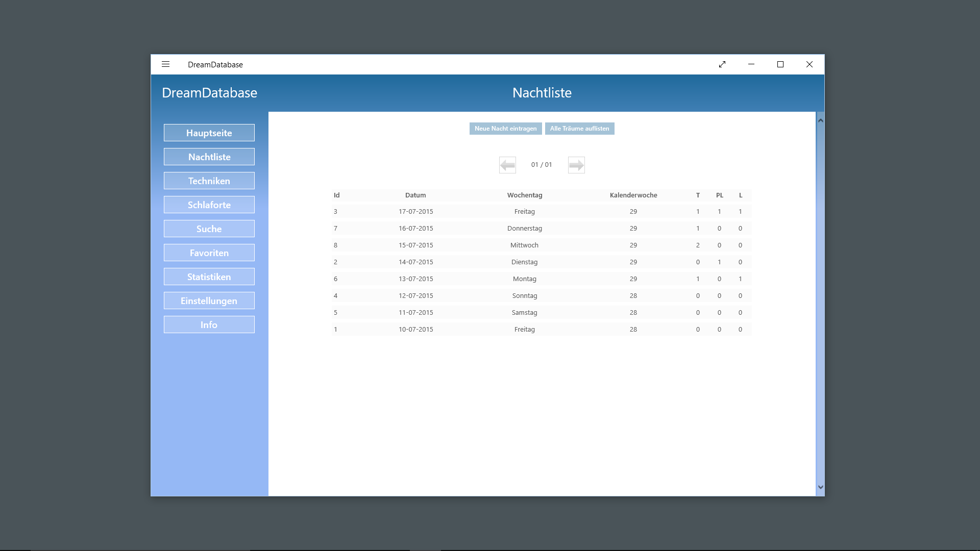Sort by the Datum column header
This screenshot has width=980, height=551.
[415, 195]
